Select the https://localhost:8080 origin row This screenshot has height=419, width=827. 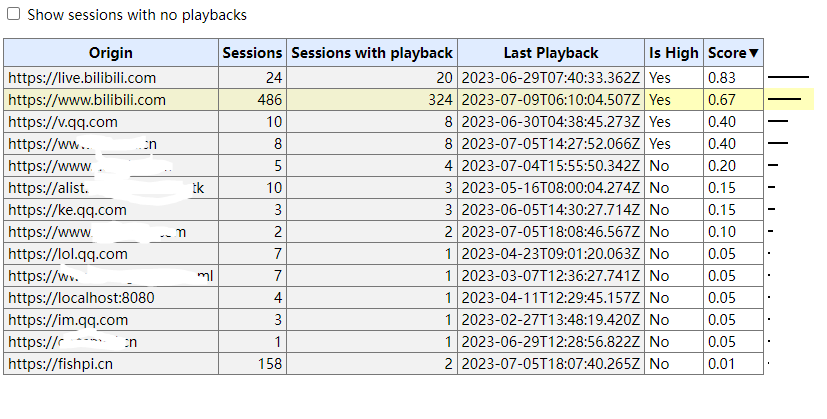pyautogui.click(x=81, y=297)
